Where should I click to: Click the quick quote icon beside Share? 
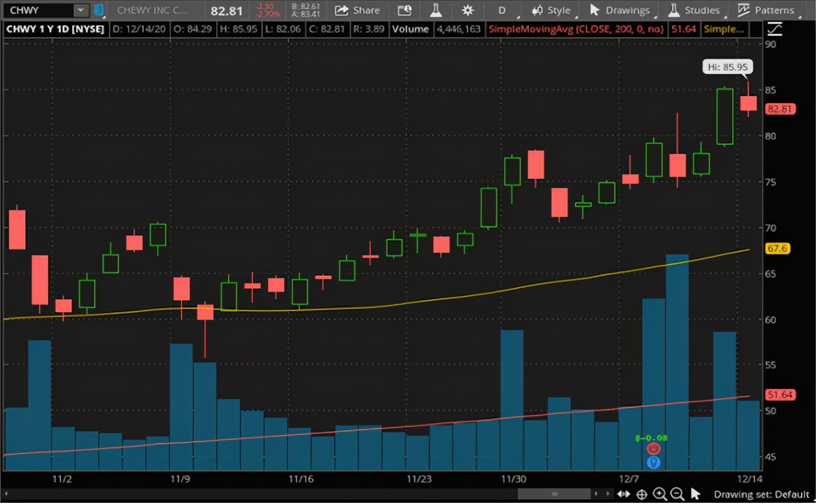coord(404,10)
